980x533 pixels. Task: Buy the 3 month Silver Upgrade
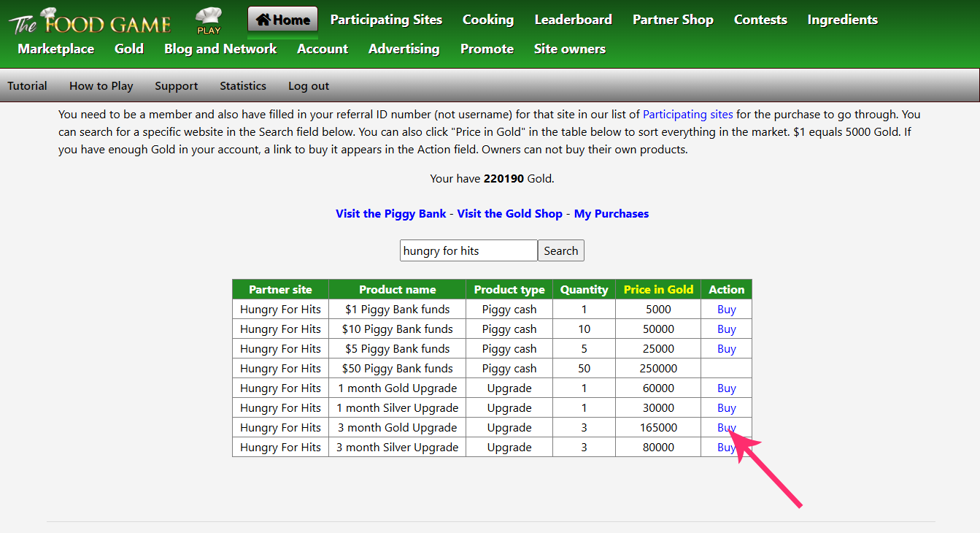(x=727, y=448)
